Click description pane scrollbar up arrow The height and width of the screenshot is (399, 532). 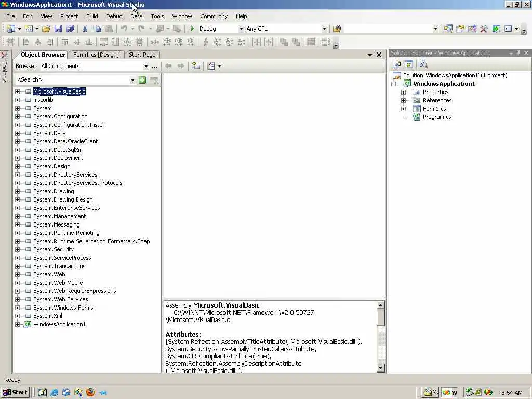tap(381, 305)
